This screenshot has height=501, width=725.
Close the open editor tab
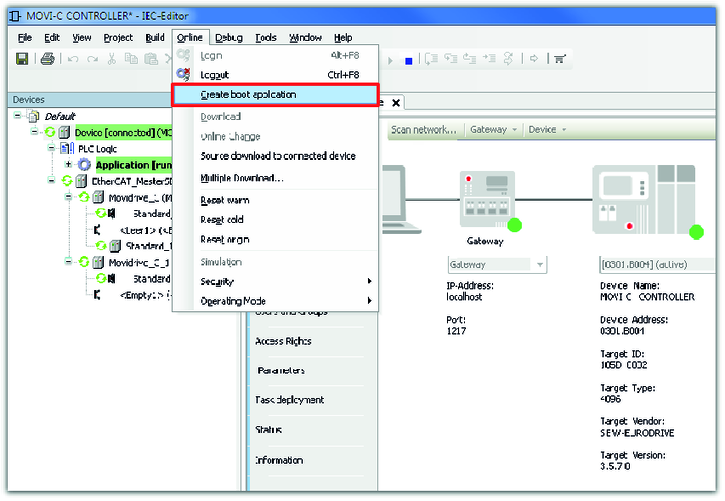coord(395,103)
